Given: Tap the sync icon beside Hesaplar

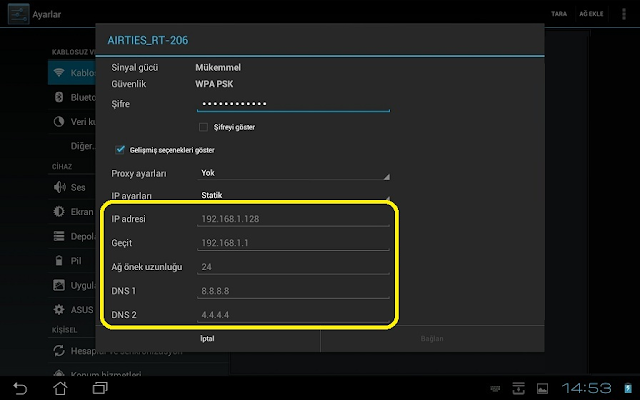Looking at the screenshot, I should (x=59, y=351).
